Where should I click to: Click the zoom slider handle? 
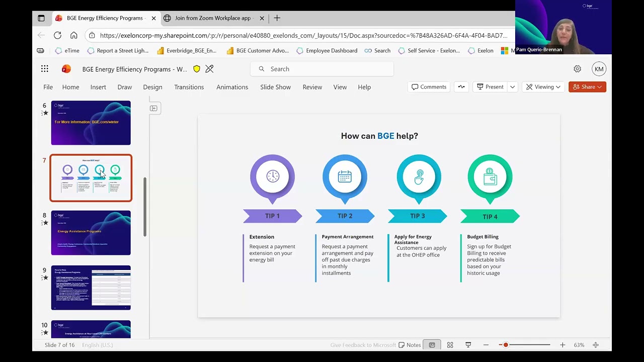[x=505, y=345]
